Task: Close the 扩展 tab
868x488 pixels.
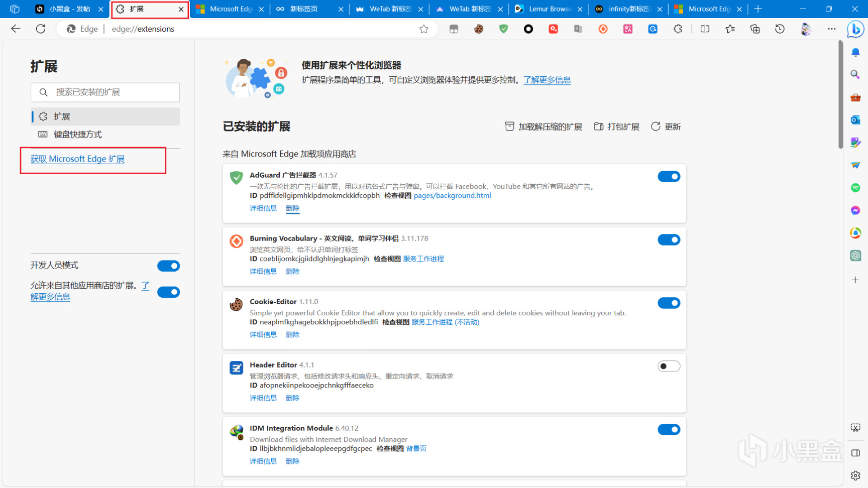Action: (x=181, y=9)
